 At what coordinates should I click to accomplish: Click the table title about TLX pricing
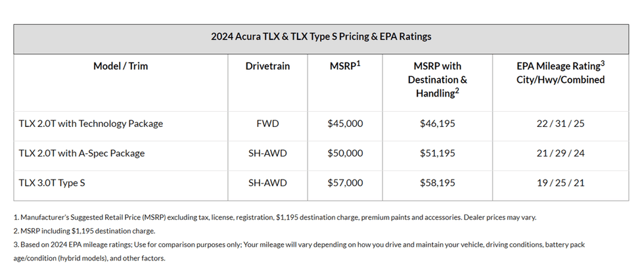click(321, 37)
